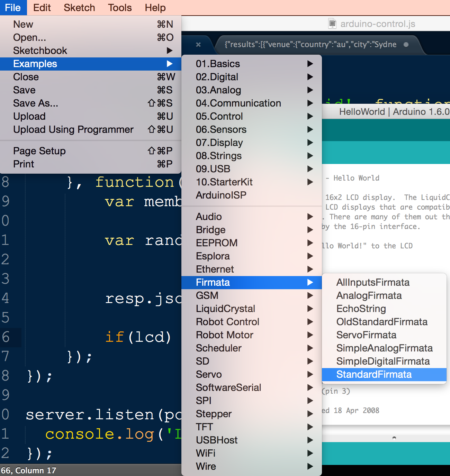Open the File menu

click(x=13, y=8)
